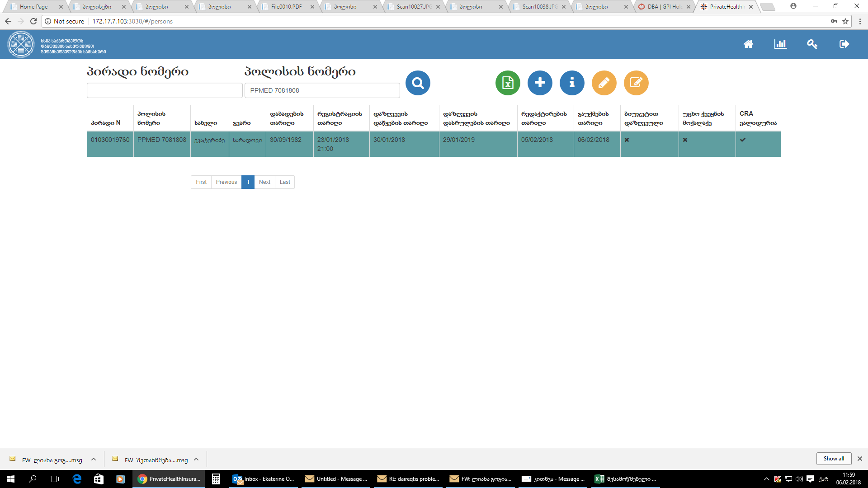Go to home via house icon
Image resolution: width=868 pixels, height=488 pixels.
tap(748, 44)
